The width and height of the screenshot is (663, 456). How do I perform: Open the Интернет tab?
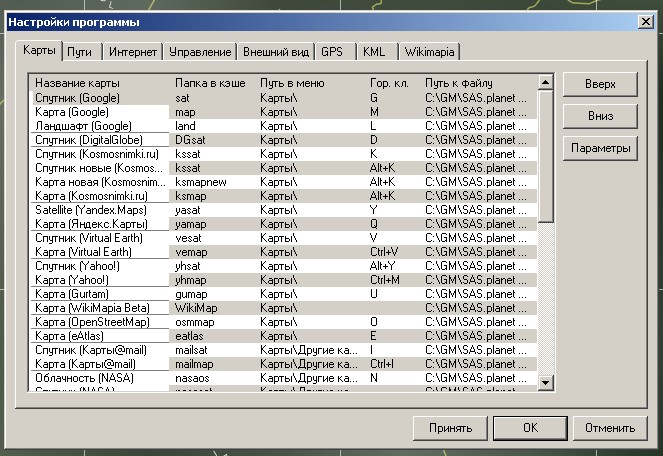(132, 52)
